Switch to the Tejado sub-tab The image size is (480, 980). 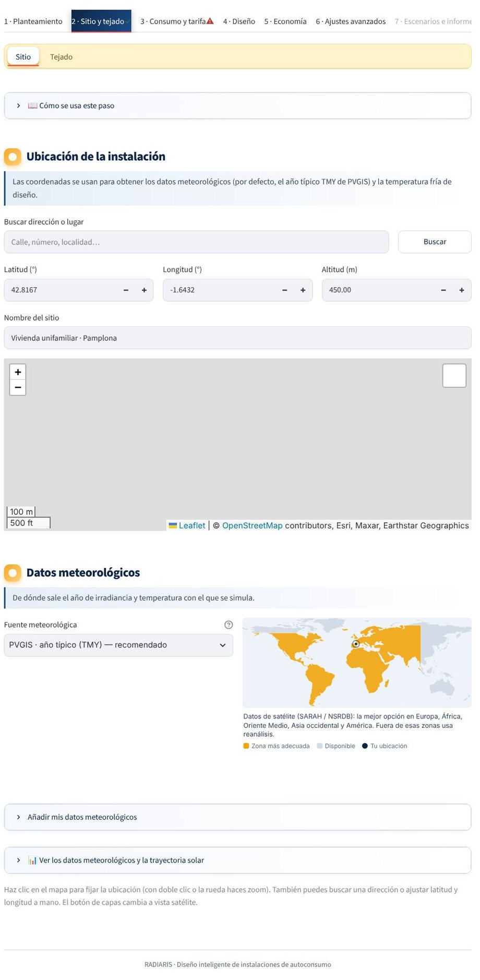[x=61, y=57]
